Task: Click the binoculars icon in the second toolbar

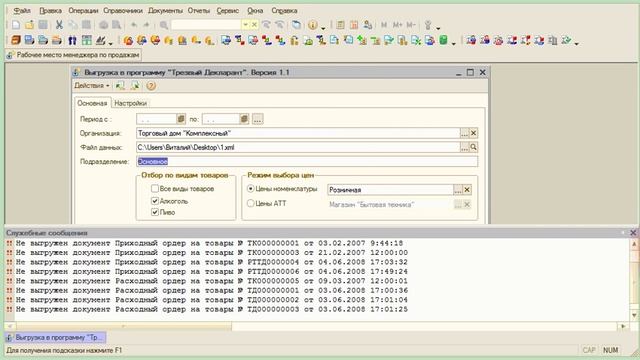Action: (x=72, y=40)
